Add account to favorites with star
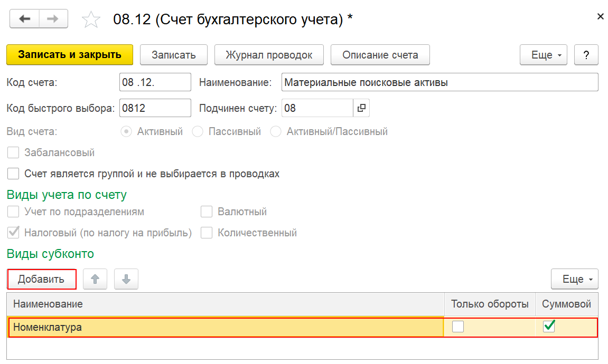The height and width of the screenshot is (364, 608). pos(91,20)
